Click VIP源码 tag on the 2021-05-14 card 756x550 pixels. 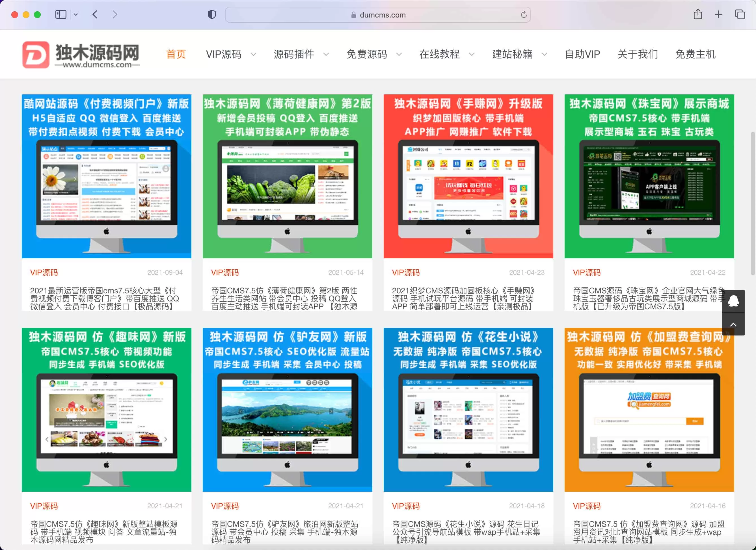(225, 272)
